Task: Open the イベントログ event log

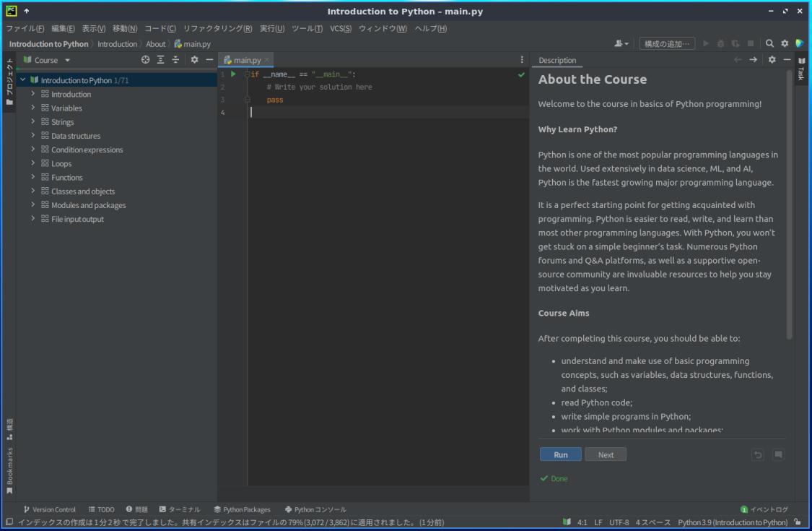Action: pyautogui.click(x=764, y=509)
